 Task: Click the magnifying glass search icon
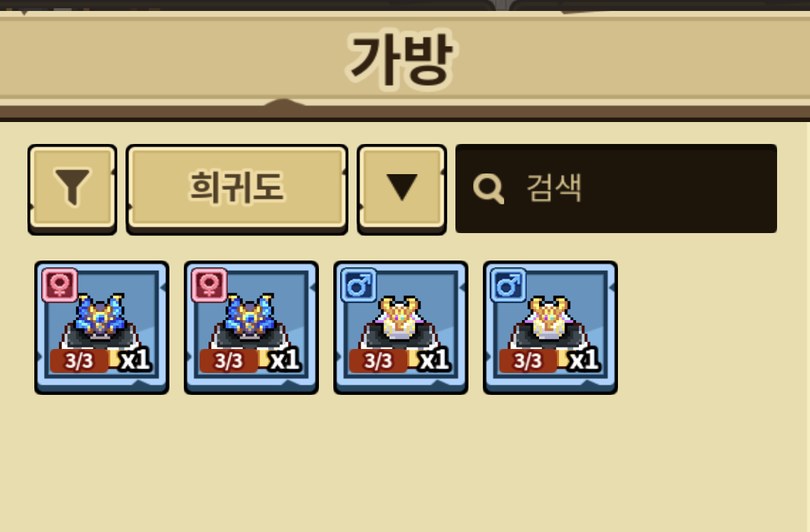point(488,189)
